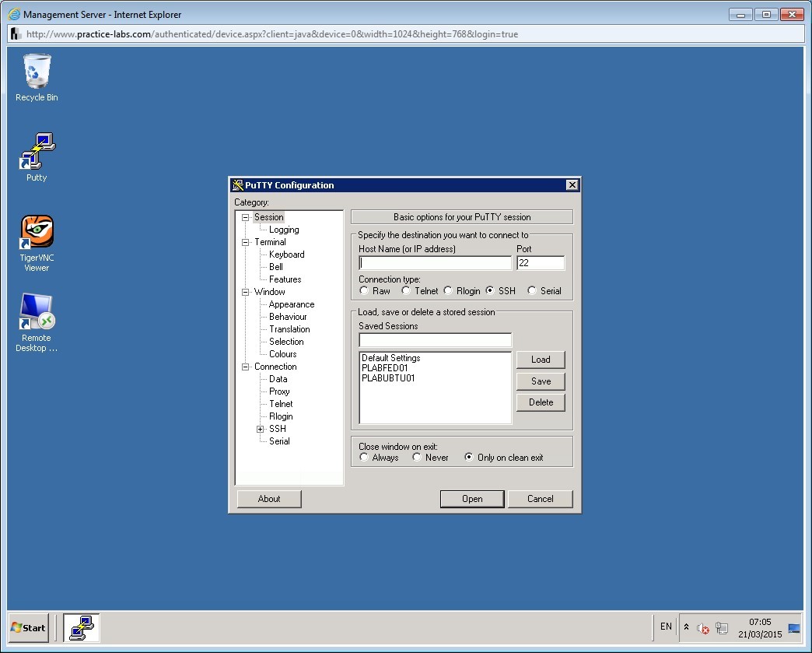Open the Proxy configuration page

point(278,391)
